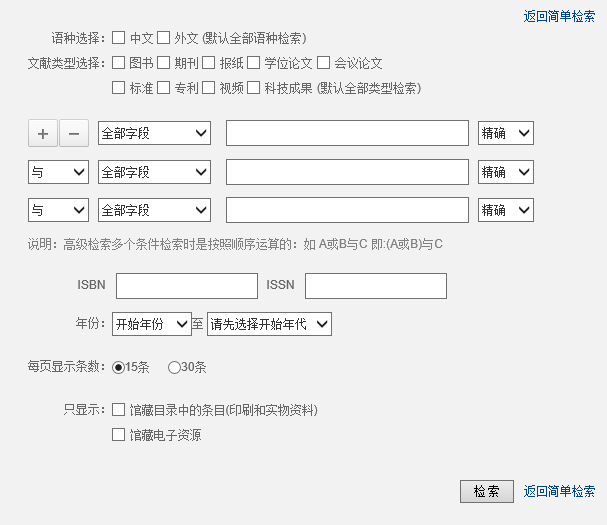Image resolution: width=607 pixels, height=525 pixels.
Task: Tick the 图书 document type checkbox
Action: tap(119, 63)
